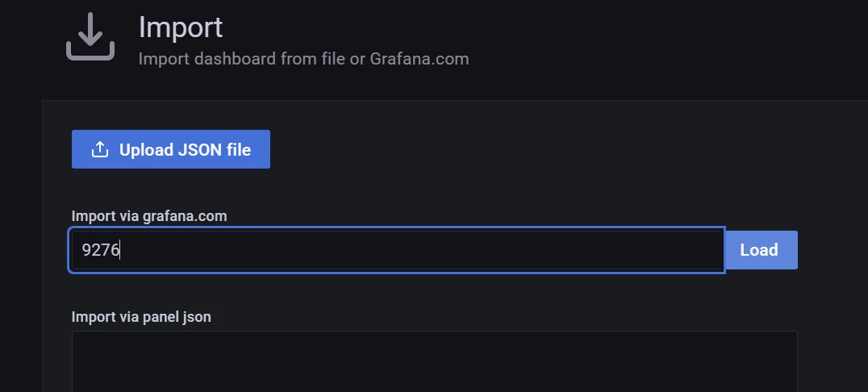
Task: Click the Import page heading
Action: [181, 27]
